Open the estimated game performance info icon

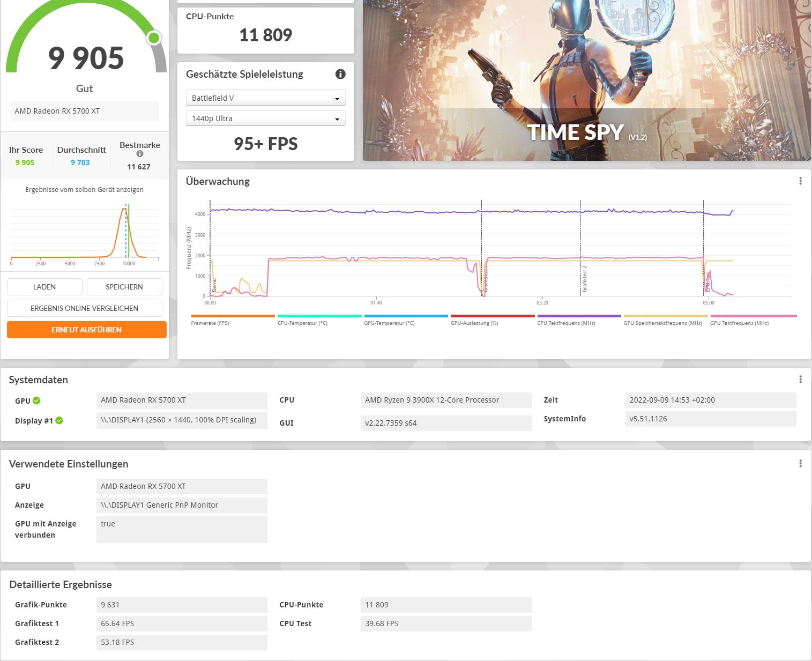pos(340,74)
